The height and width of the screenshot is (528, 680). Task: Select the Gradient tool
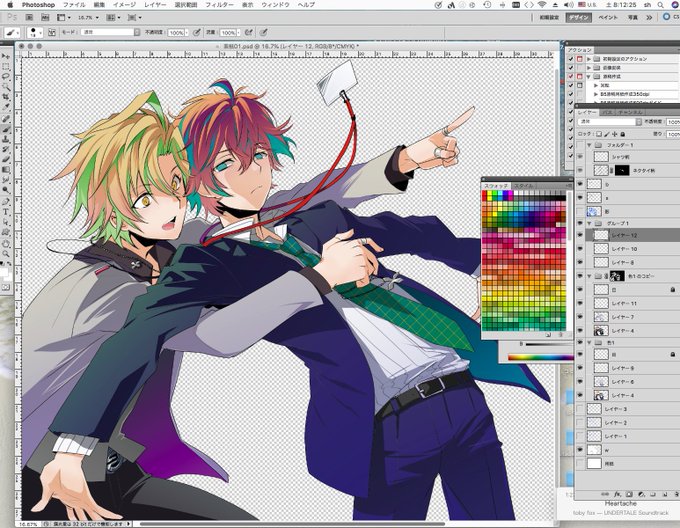click(x=6, y=169)
